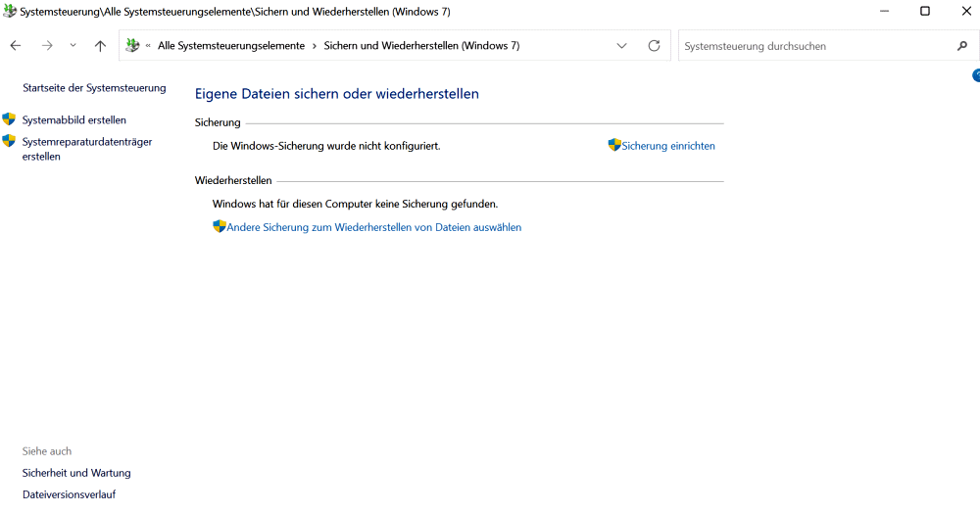
Task: Click Systemabbild erstellen link
Action: [x=73, y=119]
